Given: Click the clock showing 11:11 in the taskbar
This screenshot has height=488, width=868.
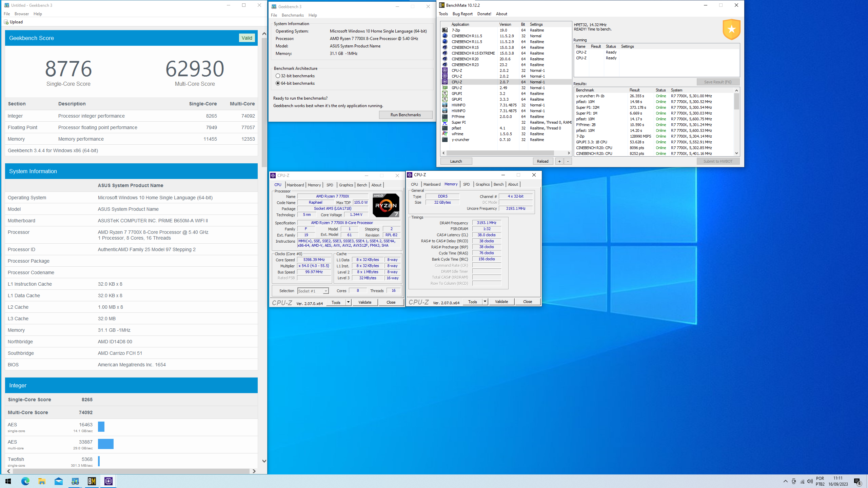Looking at the screenshot, I should [x=838, y=478].
